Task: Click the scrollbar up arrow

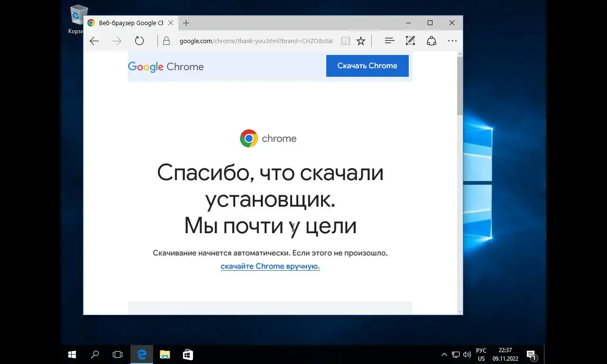Action: coord(460,55)
